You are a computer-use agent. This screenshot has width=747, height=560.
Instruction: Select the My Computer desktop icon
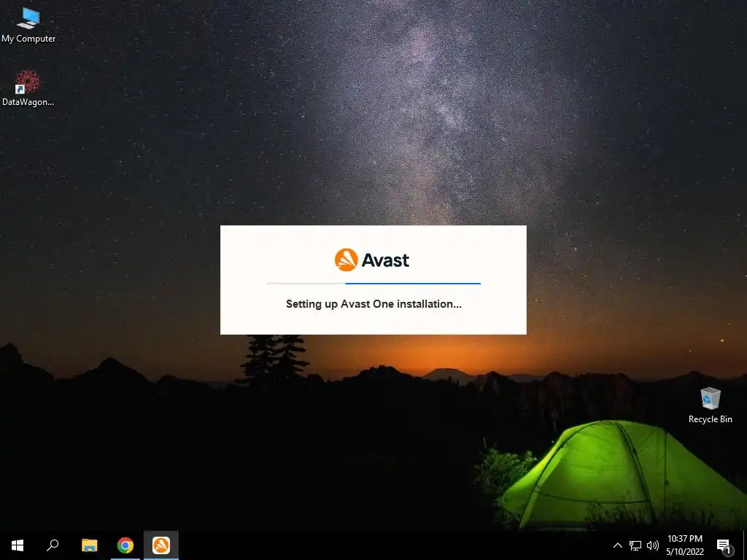click(x=28, y=26)
